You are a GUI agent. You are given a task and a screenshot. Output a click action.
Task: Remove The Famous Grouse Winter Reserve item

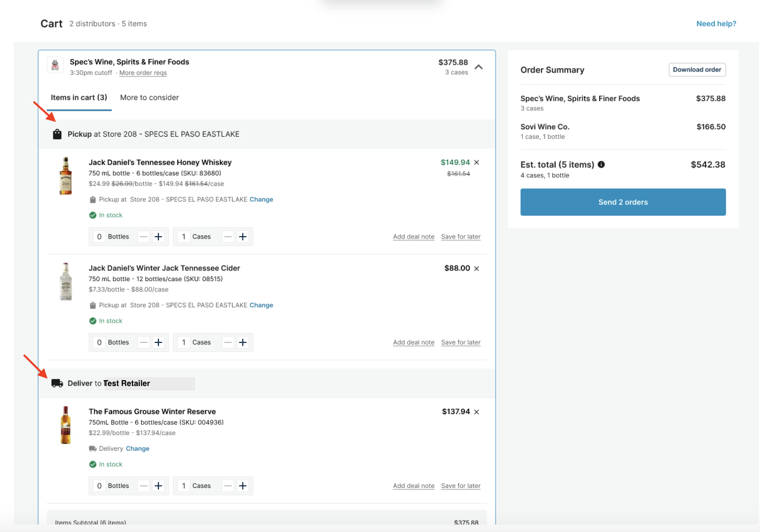point(476,412)
